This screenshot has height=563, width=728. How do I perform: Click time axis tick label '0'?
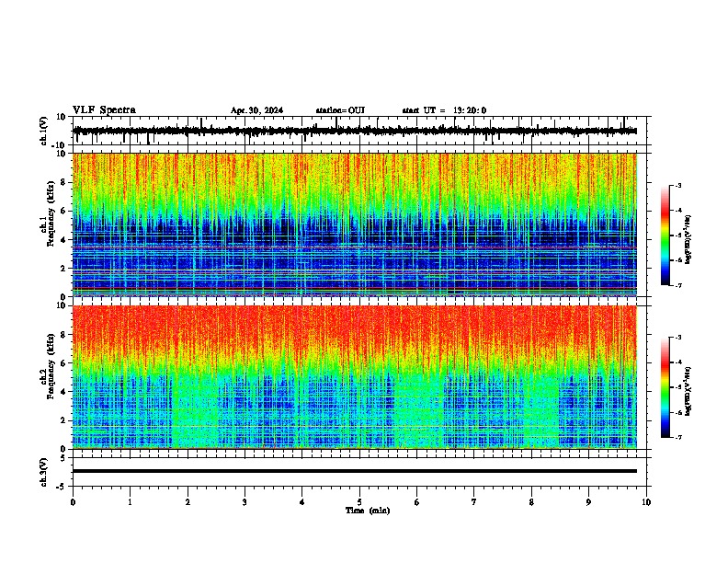pyautogui.click(x=73, y=502)
